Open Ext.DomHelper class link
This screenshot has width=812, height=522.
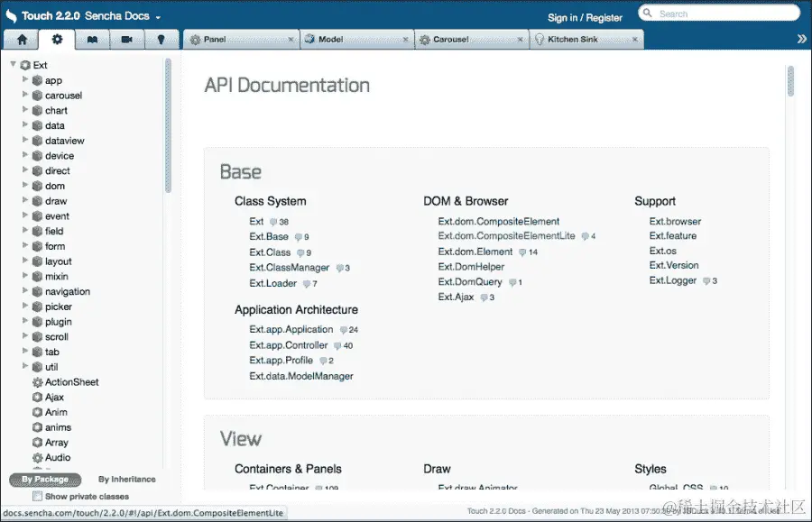471,267
